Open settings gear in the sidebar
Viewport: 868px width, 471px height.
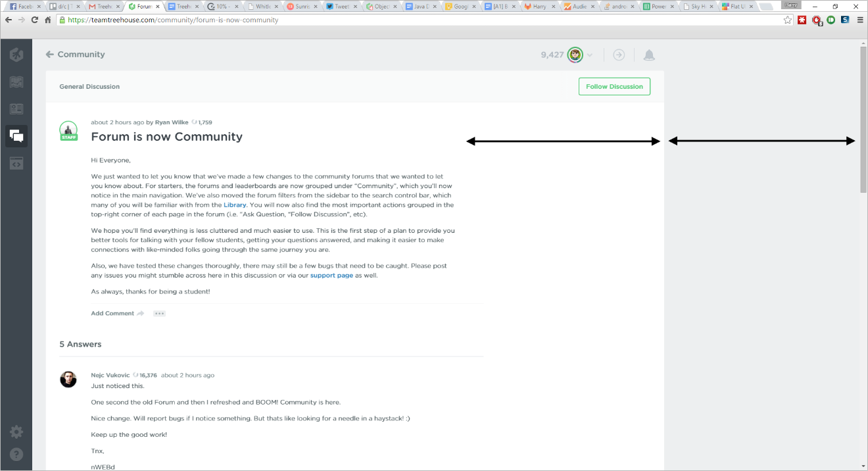(x=16, y=432)
